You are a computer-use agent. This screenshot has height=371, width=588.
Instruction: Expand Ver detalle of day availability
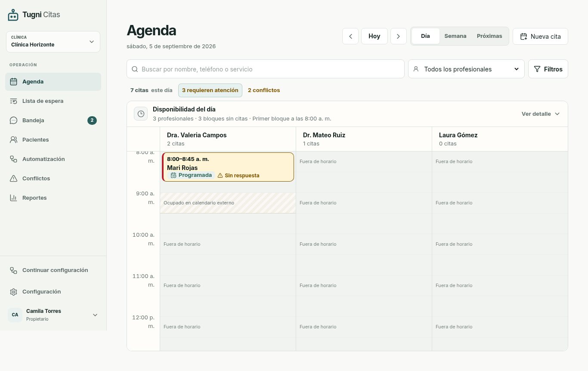click(541, 114)
